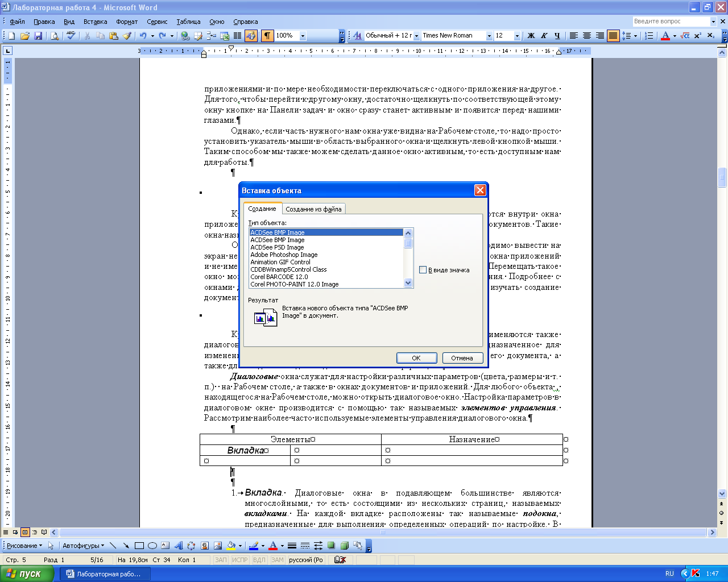Image resolution: width=728 pixels, height=582 pixels.
Task: Open the Рисование drawing menu
Action: click(x=24, y=546)
